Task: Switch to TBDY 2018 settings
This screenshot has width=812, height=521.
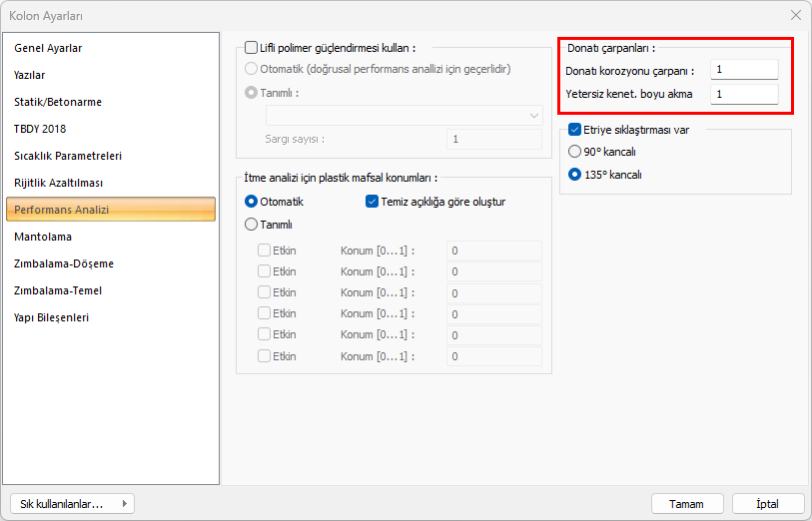Action: [x=40, y=129]
